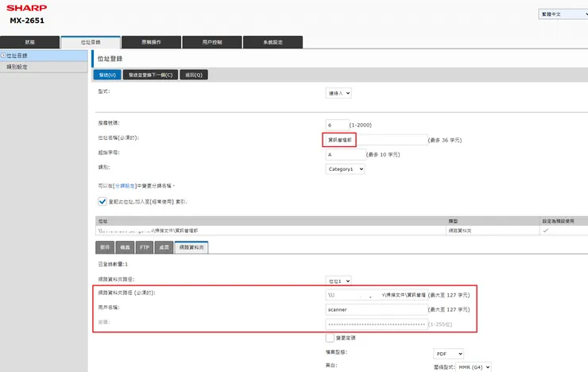Switch to the FTP sub-tab
The width and height of the screenshot is (588, 372).
pos(145,247)
